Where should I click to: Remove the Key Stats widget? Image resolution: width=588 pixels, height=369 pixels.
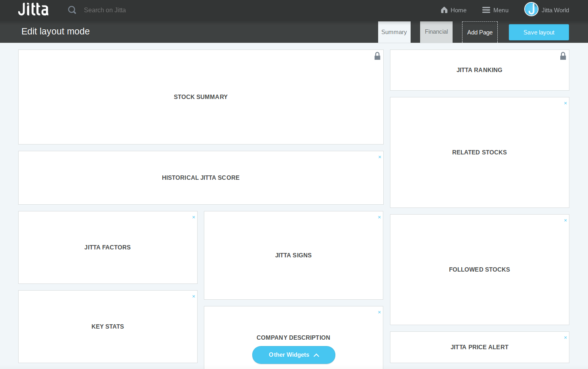pos(194,297)
